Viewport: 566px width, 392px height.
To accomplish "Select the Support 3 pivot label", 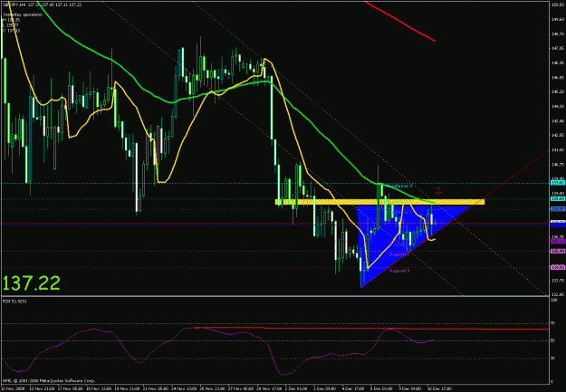I will (x=399, y=271).
